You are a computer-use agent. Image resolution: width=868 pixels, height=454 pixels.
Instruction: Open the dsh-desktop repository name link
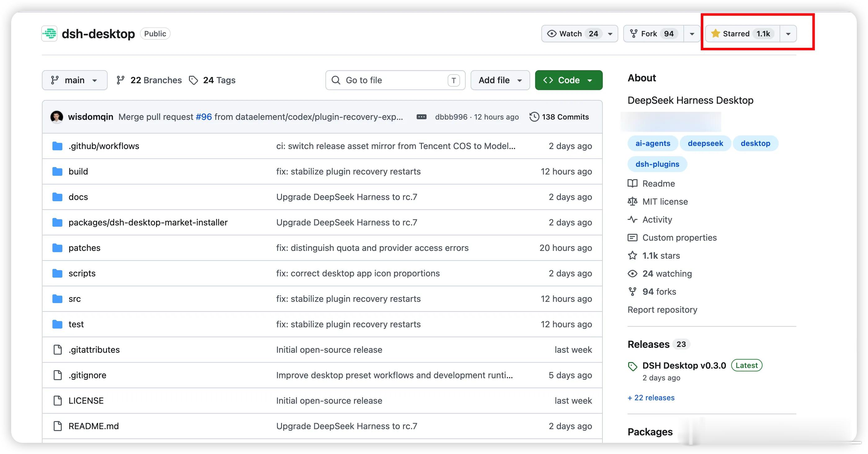point(98,34)
